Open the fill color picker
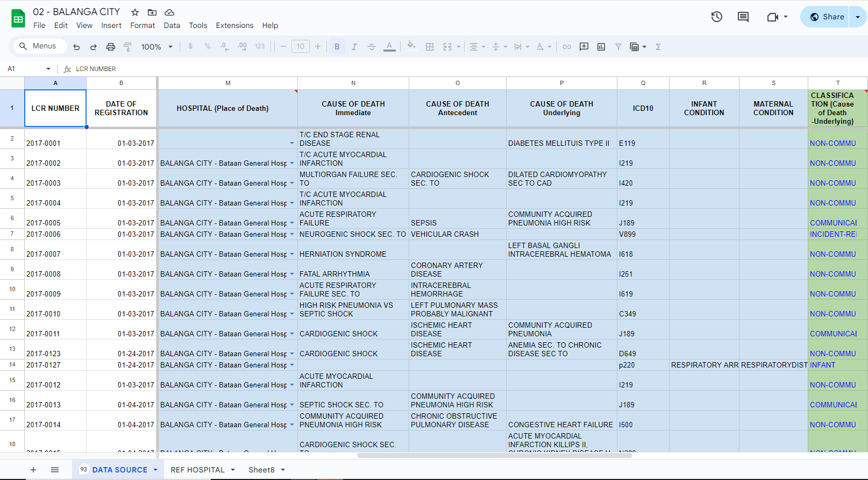This screenshot has width=868, height=480. (411, 46)
